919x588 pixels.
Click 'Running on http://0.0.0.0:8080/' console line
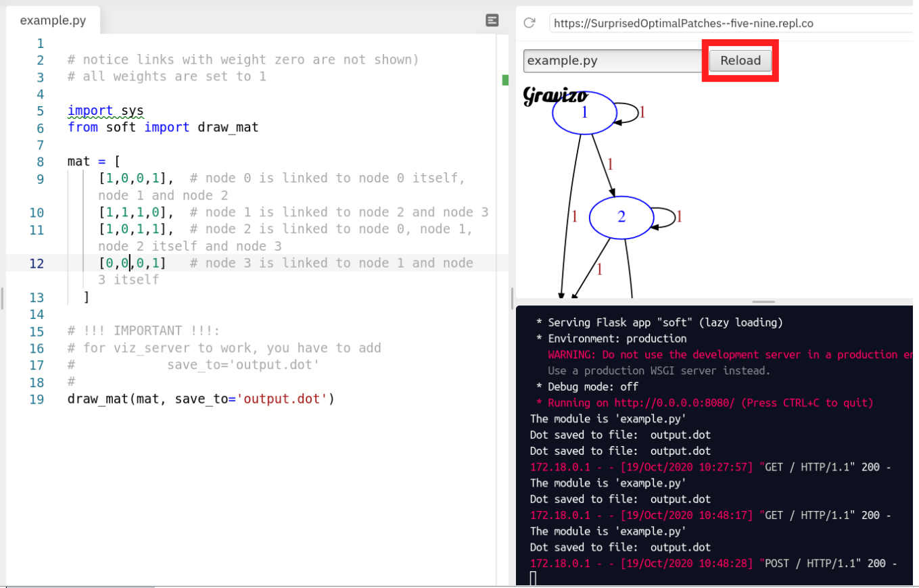[705, 403]
